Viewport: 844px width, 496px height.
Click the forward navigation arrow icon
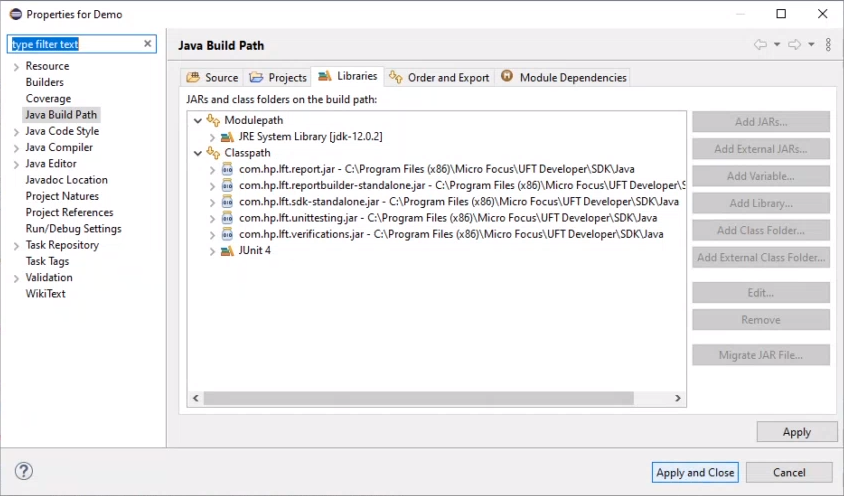(794, 45)
